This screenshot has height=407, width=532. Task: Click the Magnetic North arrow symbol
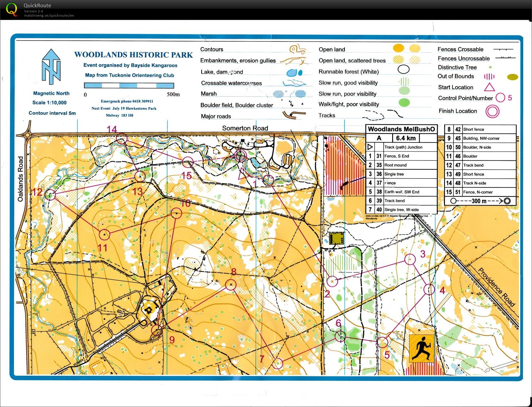tap(51, 67)
